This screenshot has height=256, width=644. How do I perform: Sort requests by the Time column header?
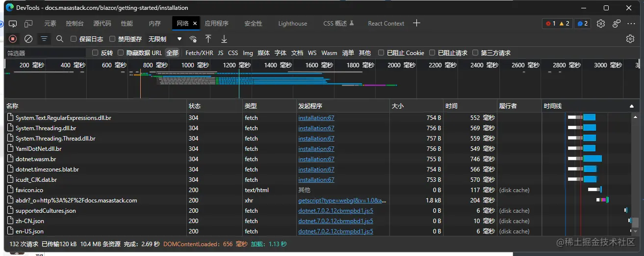pos(470,106)
